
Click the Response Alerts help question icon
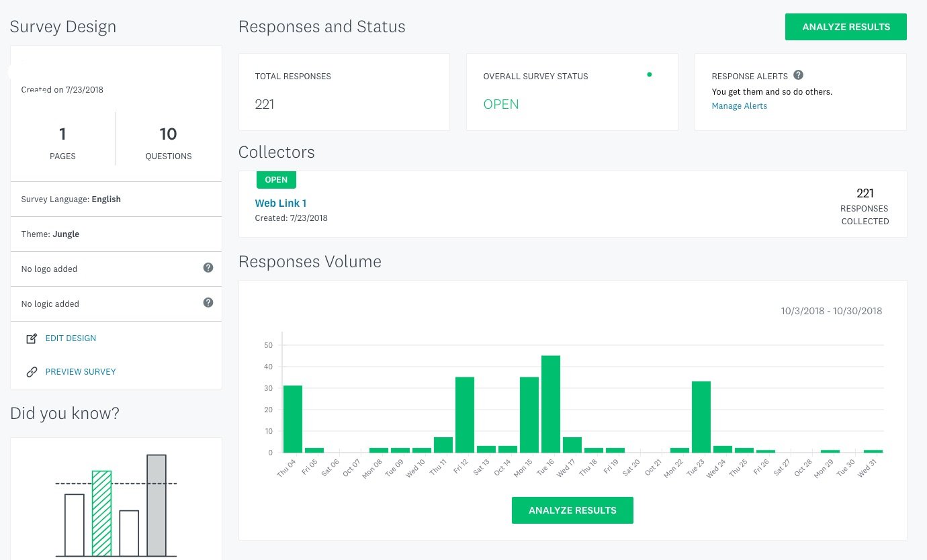(798, 75)
